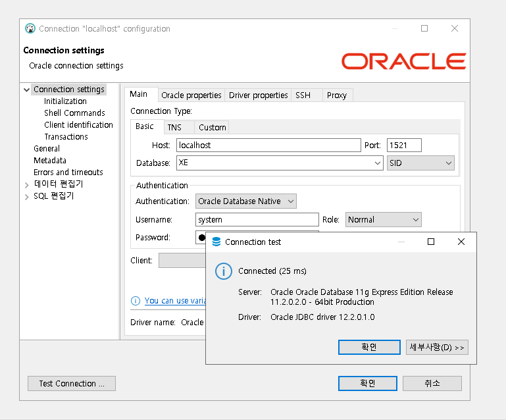
Task: Select Metadata in the settings tree
Action: 50,161
